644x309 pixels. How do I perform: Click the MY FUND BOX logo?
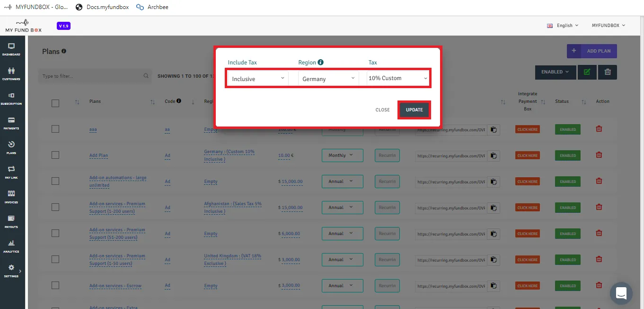23,26
